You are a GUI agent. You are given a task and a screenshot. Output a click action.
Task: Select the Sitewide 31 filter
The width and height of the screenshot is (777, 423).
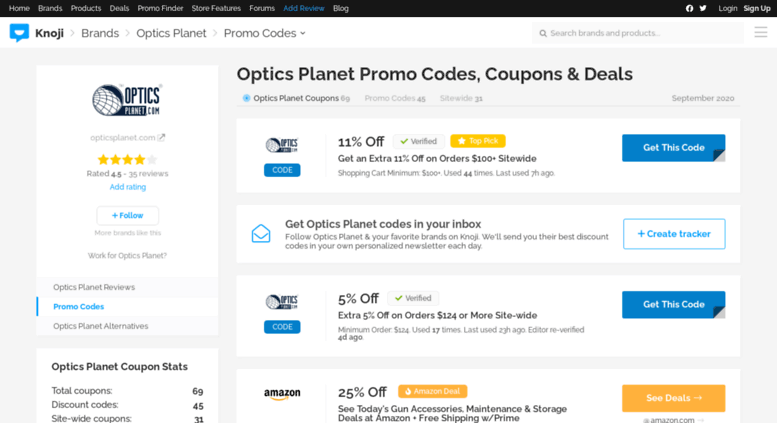click(461, 98)
